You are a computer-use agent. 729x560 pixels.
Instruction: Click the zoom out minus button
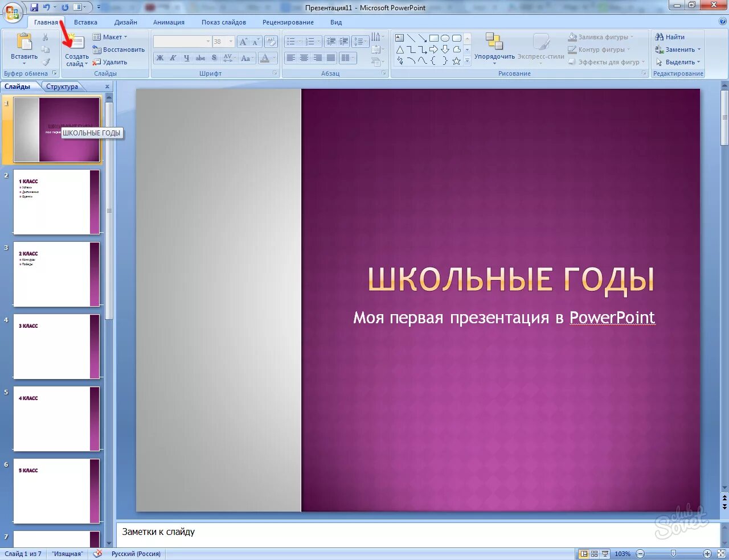(x=640, y=554)
